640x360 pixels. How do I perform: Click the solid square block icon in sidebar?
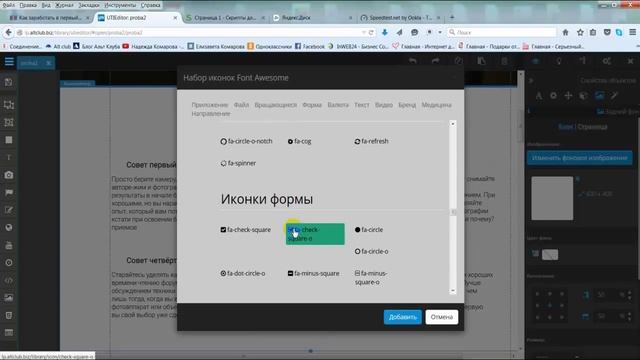9,140
